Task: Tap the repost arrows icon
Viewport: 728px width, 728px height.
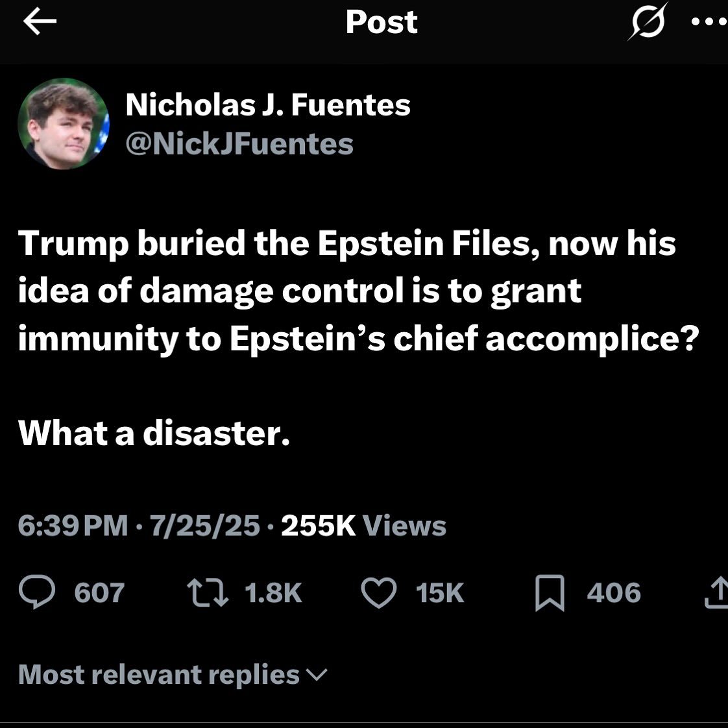Action: [208, 592]
